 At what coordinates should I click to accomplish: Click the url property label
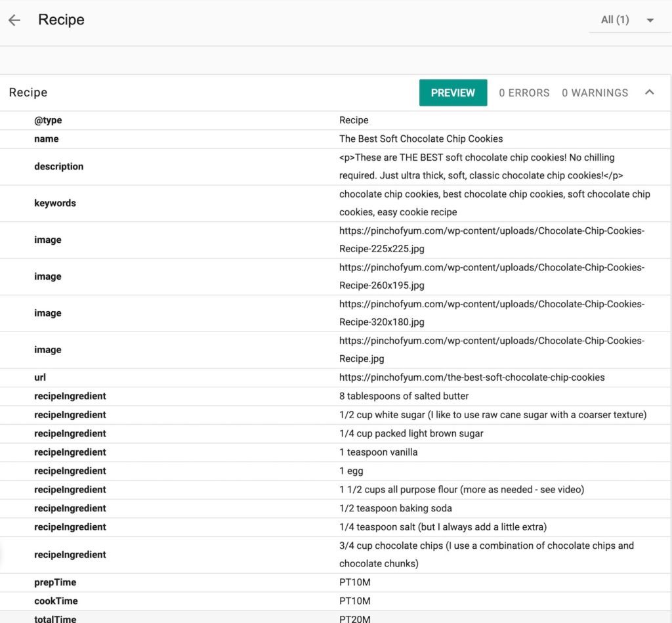(40, 377)
